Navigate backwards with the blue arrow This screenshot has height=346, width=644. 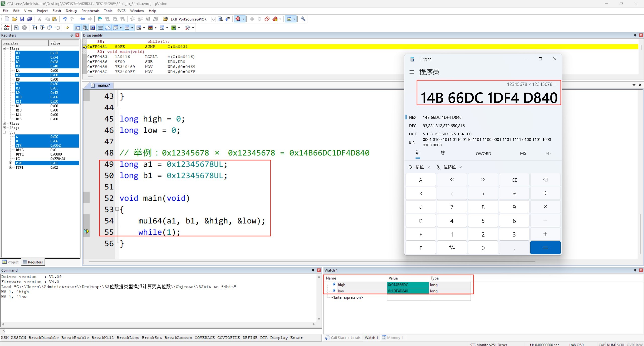tap(82, 19)
